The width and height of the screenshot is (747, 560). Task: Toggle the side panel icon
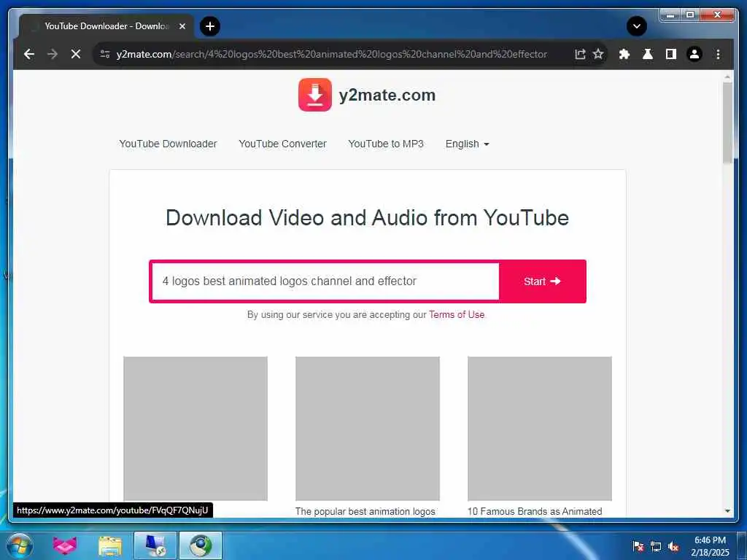(671, 54)
